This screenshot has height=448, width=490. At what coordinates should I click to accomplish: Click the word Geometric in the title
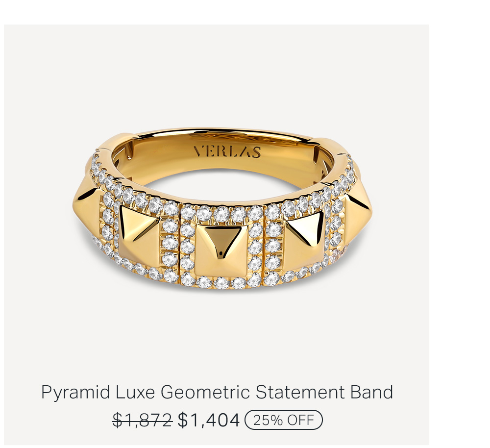[x=205, y=392]
